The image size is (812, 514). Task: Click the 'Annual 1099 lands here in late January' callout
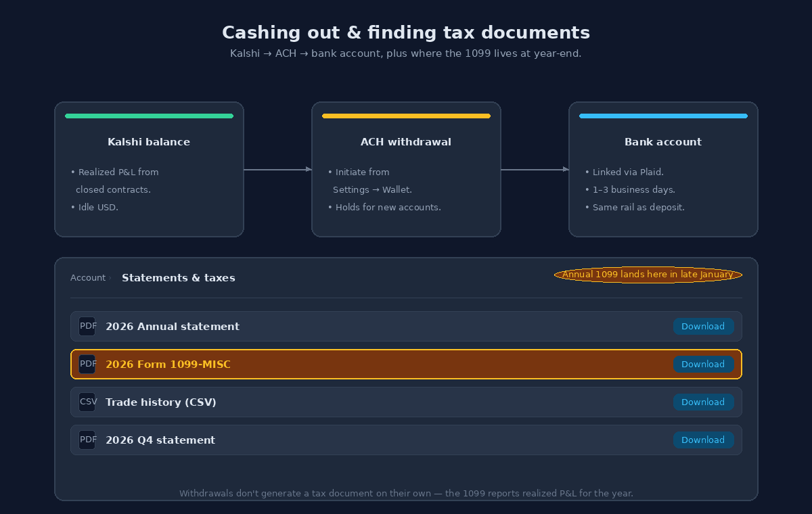pyautogui.click(x=648, y=275)
